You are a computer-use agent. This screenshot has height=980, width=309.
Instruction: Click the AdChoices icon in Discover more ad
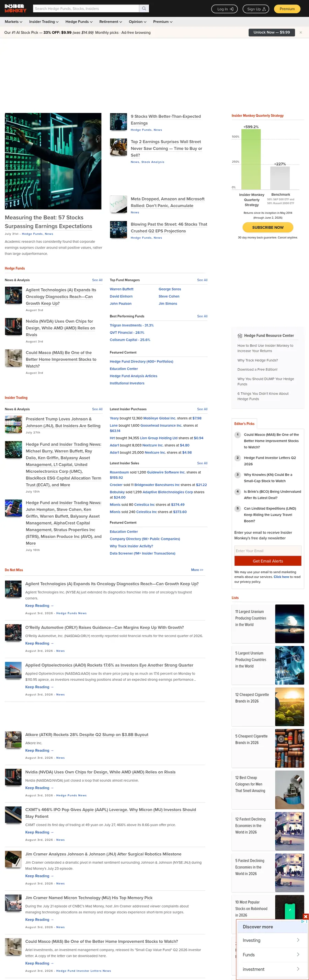[303, 921]
